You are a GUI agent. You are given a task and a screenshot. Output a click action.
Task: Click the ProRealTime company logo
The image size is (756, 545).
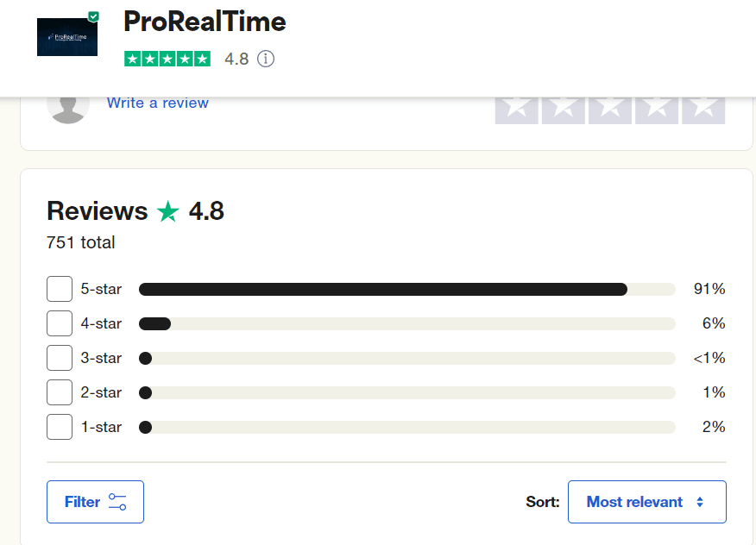tap(66, 36)
